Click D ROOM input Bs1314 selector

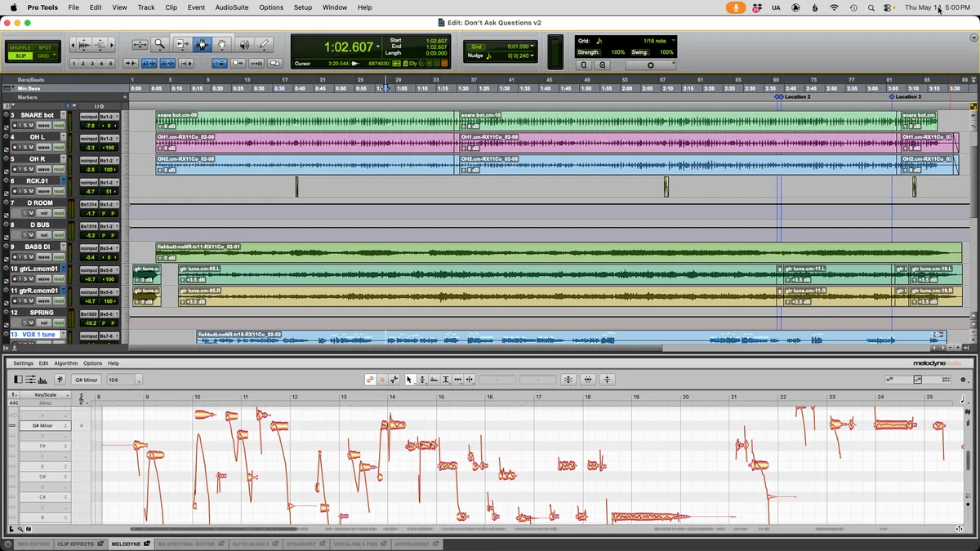89,203
